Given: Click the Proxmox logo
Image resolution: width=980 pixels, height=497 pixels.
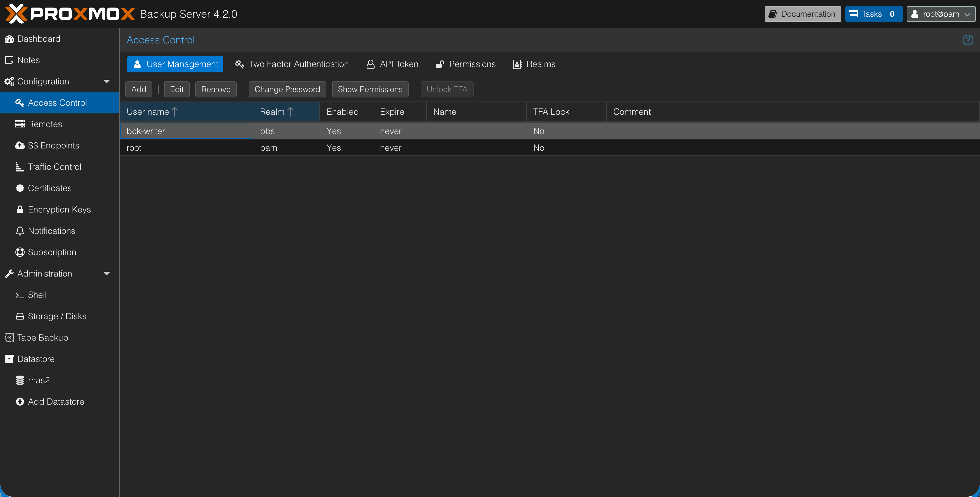Looking at the screenshot, I should (x=70, y=14).
